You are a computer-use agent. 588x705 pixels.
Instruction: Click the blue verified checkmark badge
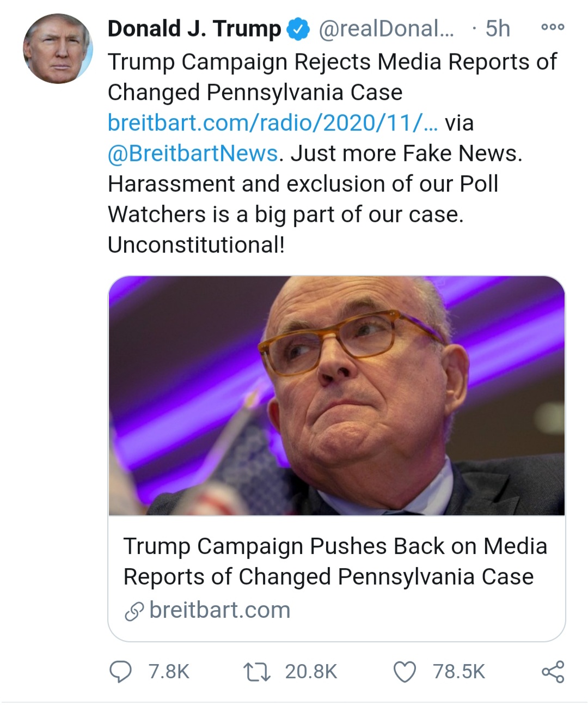[x=298, y=29]
